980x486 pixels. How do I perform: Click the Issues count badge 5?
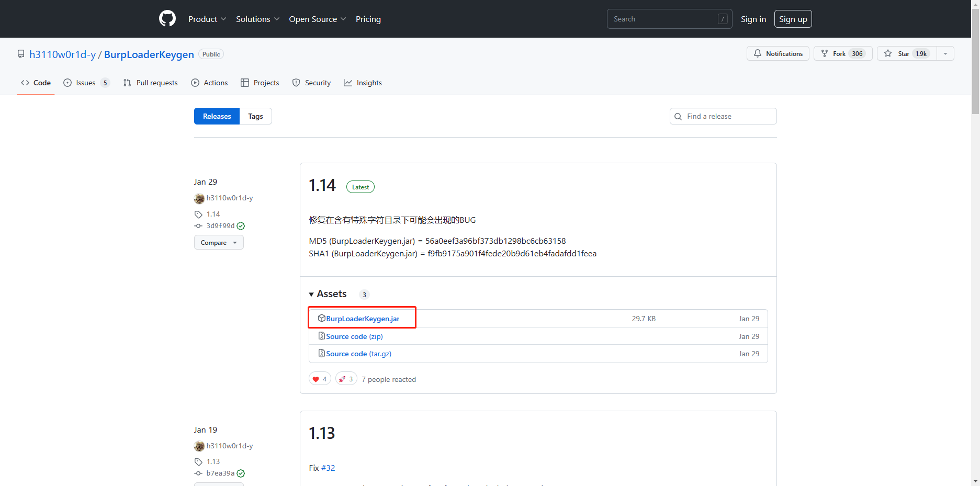point(105,83)
